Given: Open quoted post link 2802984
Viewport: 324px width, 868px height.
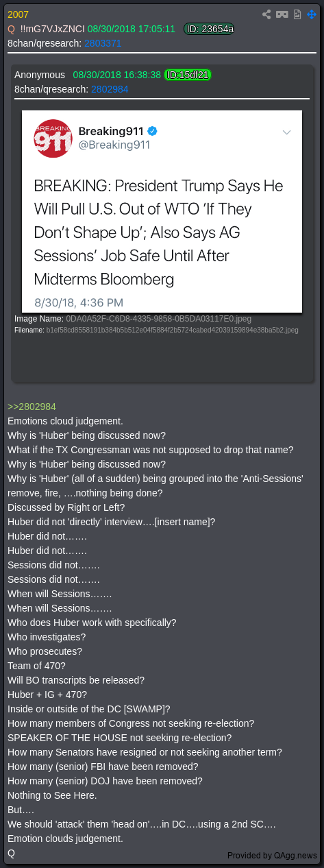Looking at the screenshot, I should click(110, 89).
